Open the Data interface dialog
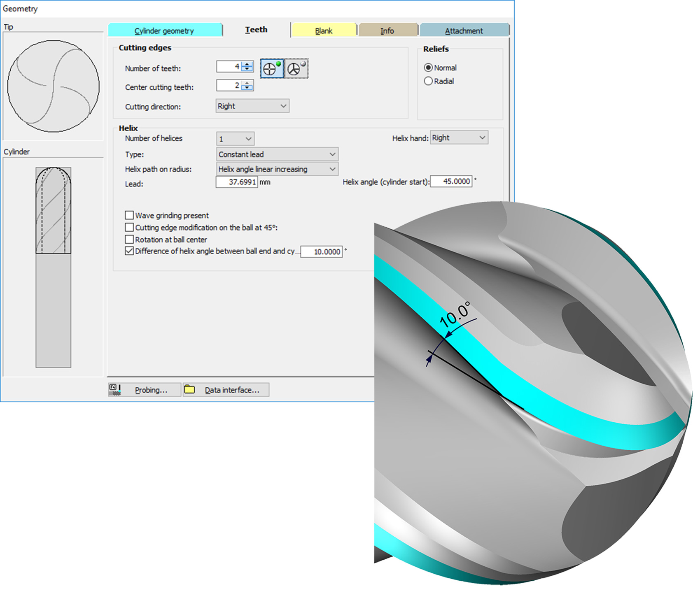This screenshot has width=700, height=591. pyautogui.click(x=226, y=390)
